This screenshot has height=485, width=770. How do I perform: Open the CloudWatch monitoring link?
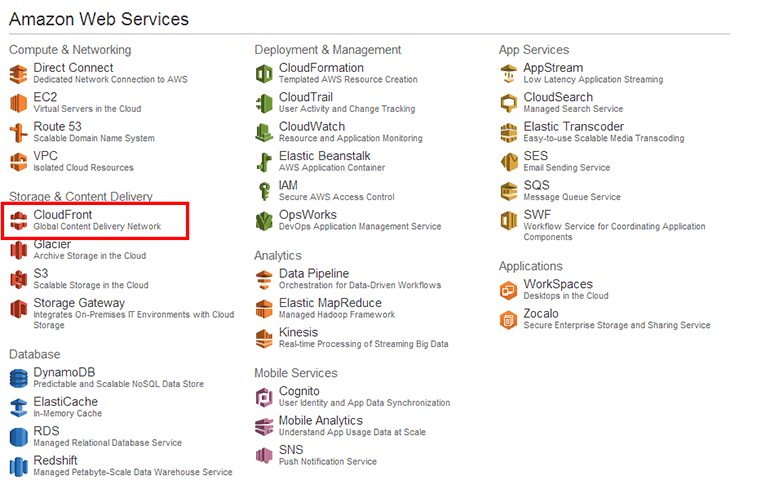point(311,127)
